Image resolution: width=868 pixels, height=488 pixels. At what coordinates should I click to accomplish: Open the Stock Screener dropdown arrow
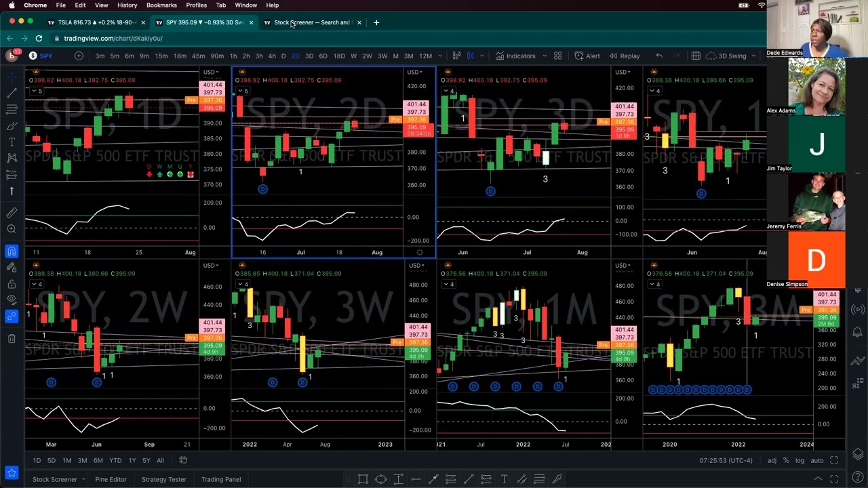tap(83, 479)
